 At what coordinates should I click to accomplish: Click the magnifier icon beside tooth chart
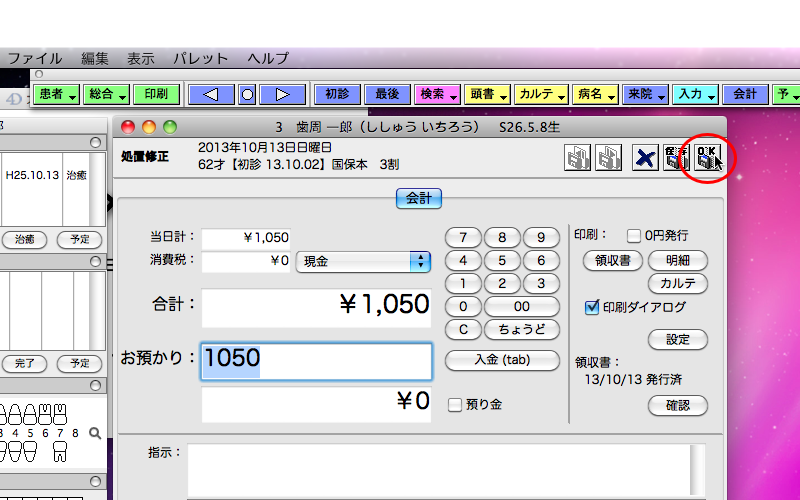click(95, 433)
